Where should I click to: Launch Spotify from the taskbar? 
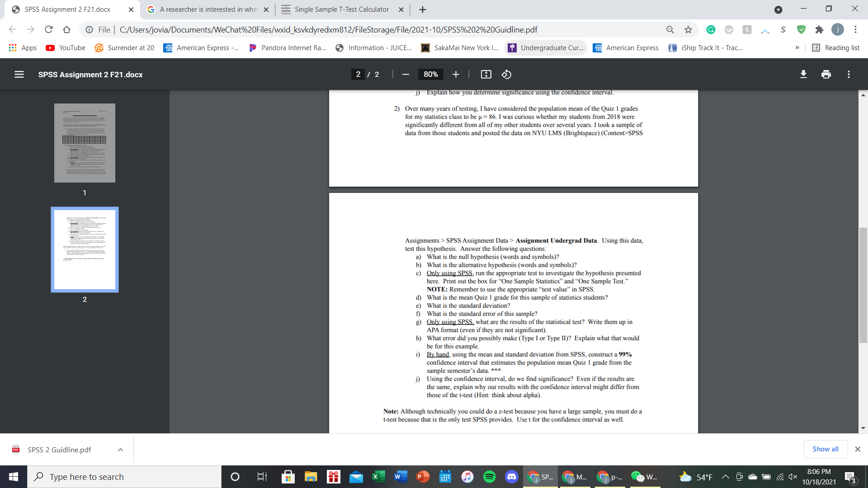coord(490,477)
